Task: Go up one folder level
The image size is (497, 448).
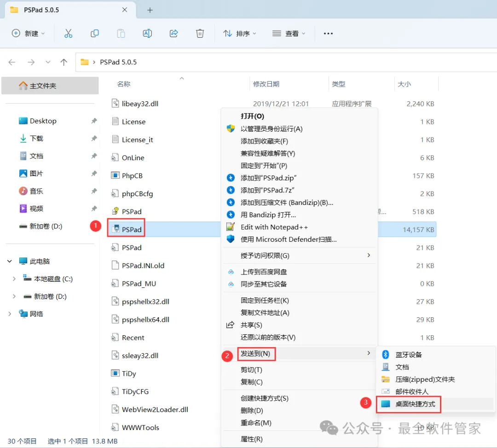Action: pos(64,62)
